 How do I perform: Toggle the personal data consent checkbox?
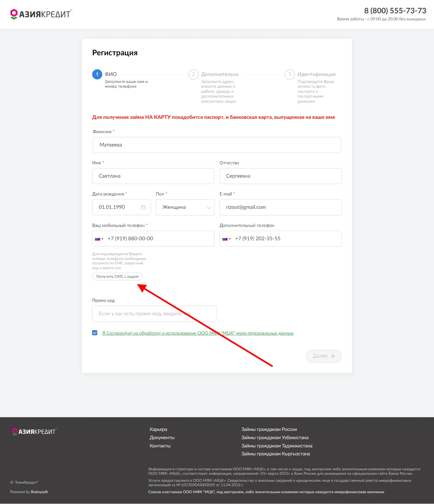(x=95, y=333)
